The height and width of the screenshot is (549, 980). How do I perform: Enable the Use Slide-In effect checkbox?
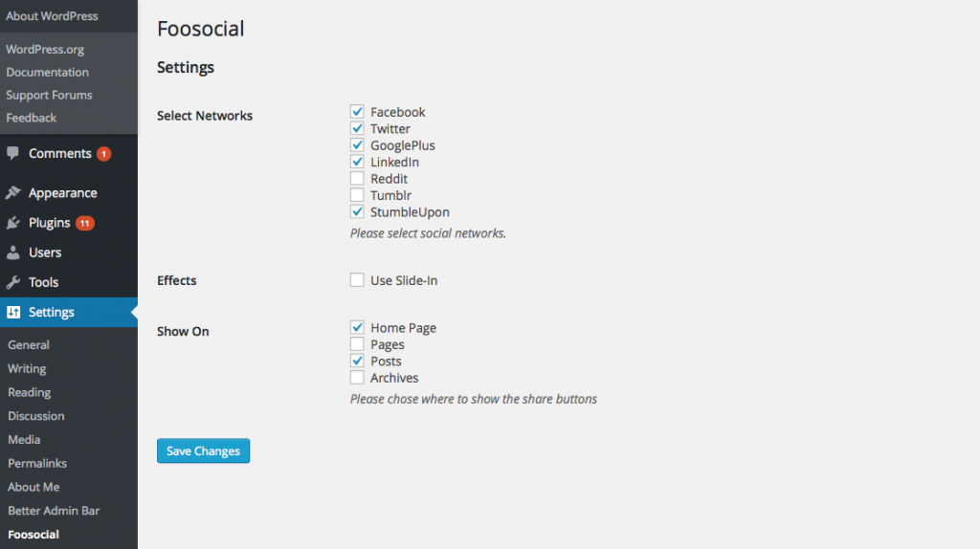point(357,280)
